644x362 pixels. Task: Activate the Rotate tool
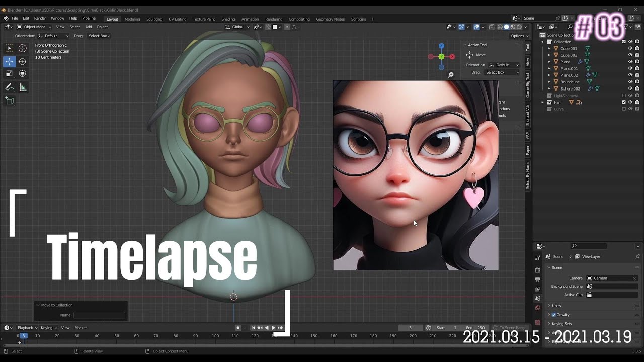(23, 62)
